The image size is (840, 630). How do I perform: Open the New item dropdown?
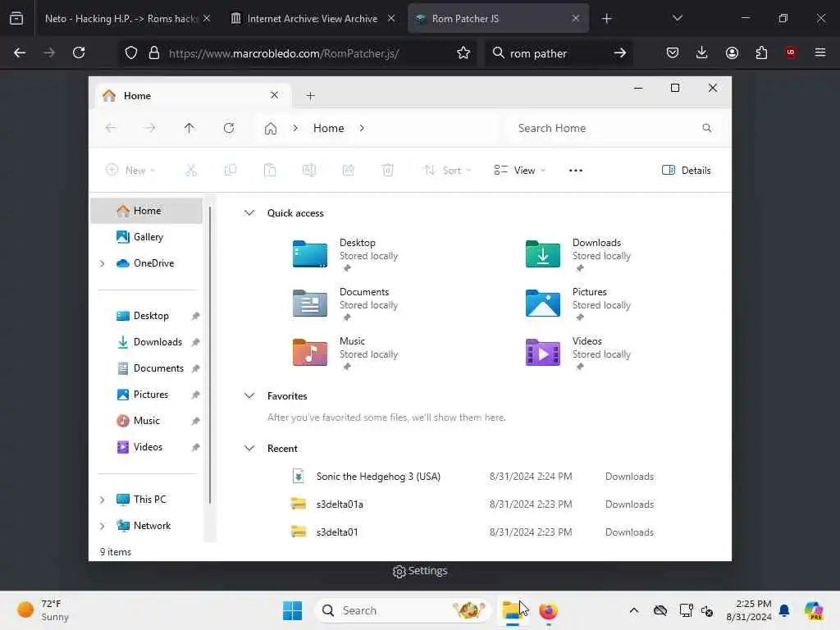(130, 171)
